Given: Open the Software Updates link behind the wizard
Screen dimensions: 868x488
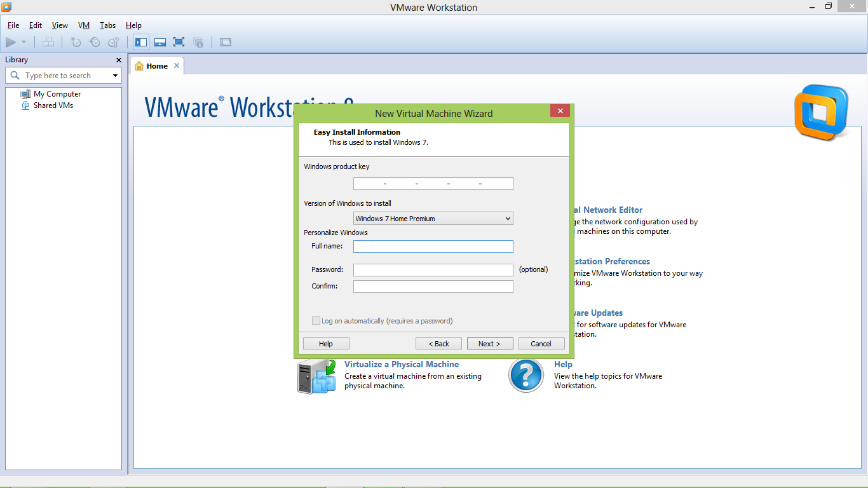Looking at the screenshot, I should tap(599, 313).
